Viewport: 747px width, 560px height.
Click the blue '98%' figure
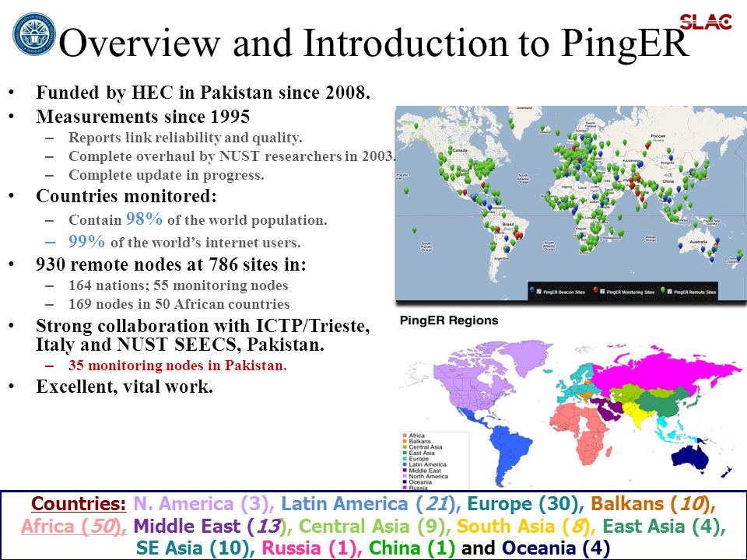point(144,219)
